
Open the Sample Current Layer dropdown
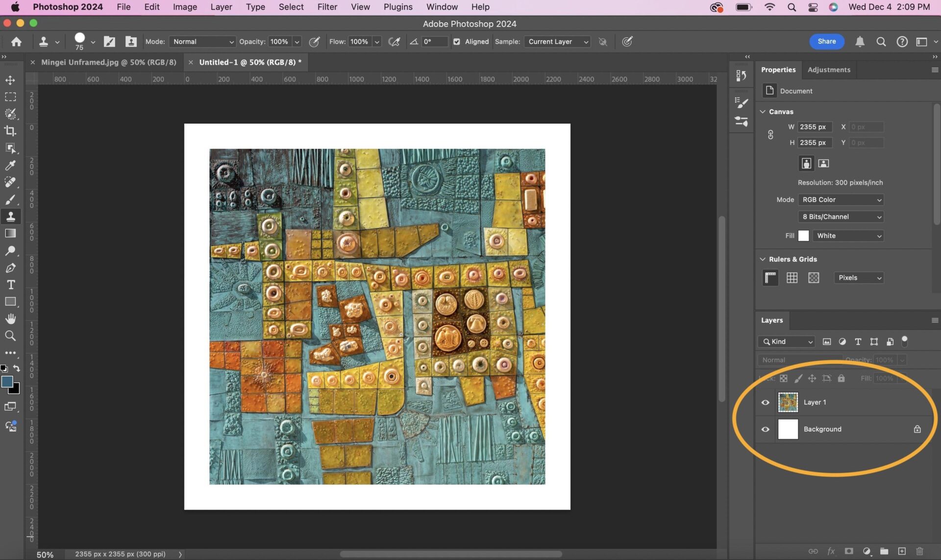[x=557, y=42]
